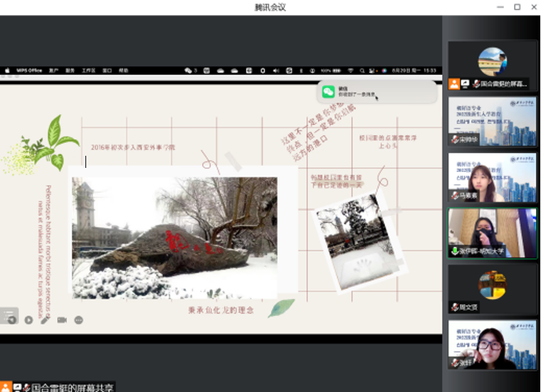Open the more options ellipsis in slideshow toolbar
The height and width of the screenshot is (392, 541).
click(79, 320)
